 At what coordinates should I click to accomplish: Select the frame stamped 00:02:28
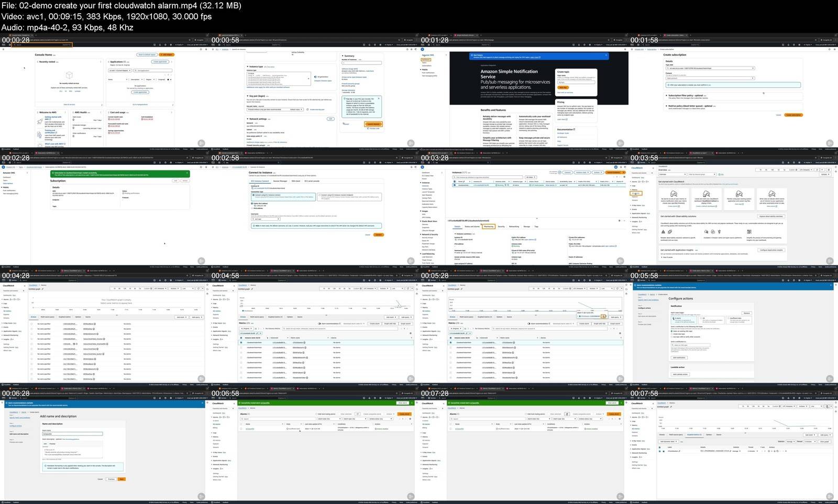pyautogui.click(x=105, y=209)
